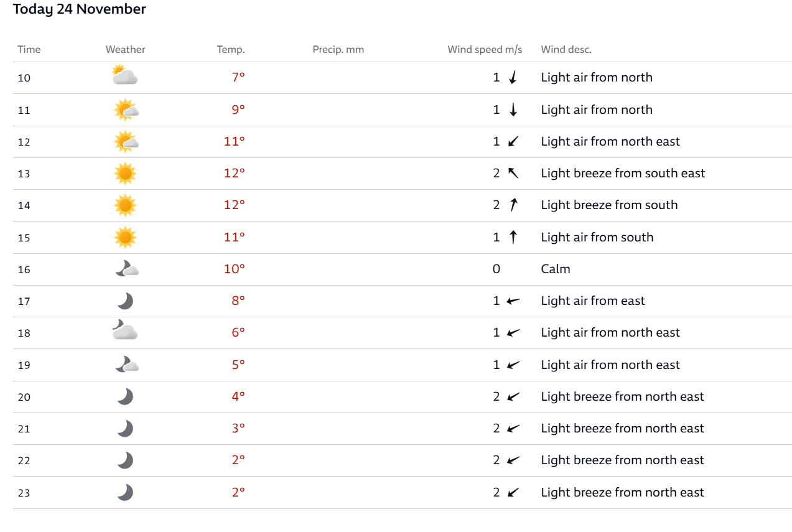Click the 2° temperature at hour 22

point(238,460)
